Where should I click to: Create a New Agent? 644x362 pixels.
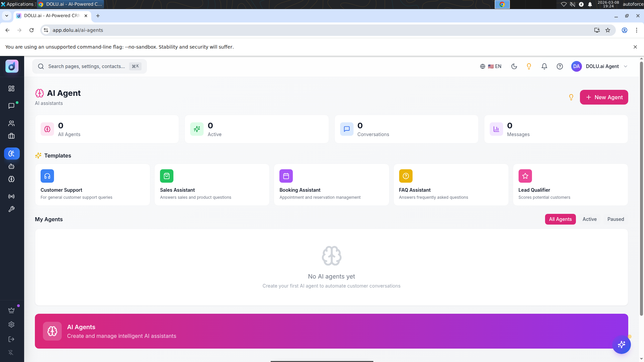[604, 97]
